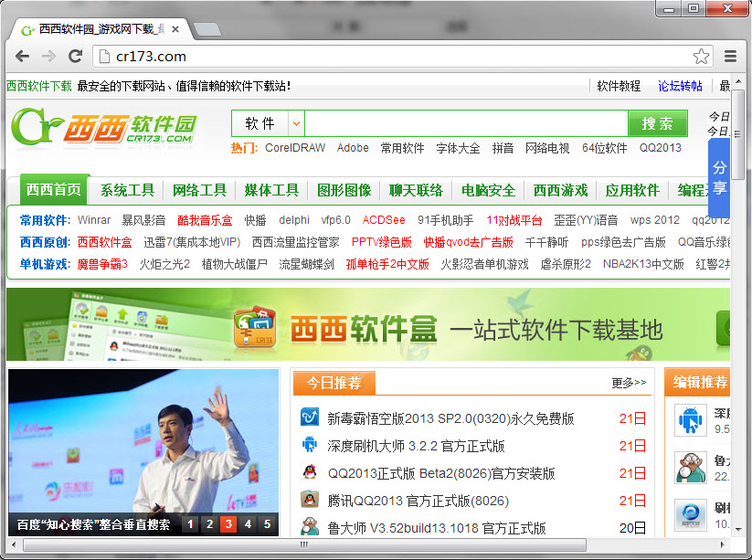Click the 西西软件盒 red link

click(x=104, y=242)
